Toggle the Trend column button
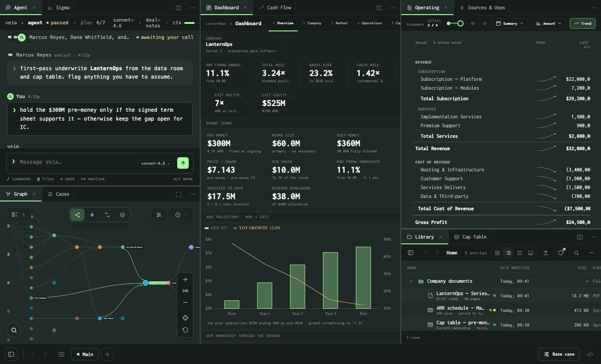Image resolution: width=601 pixels, height=364 pixels. click(582, 23)
